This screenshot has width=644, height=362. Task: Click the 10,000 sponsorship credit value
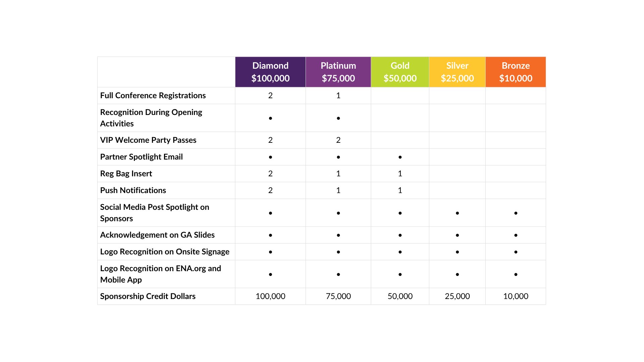coord(516,296)
